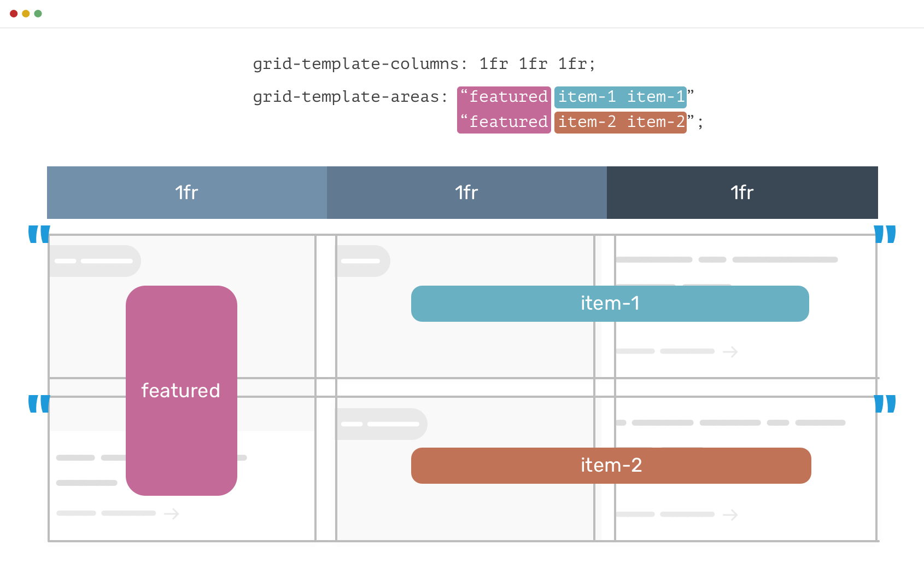
Task: Click the opening quote mark beside the first grid row
Action: pyautogui.click(x=38, y=235)
